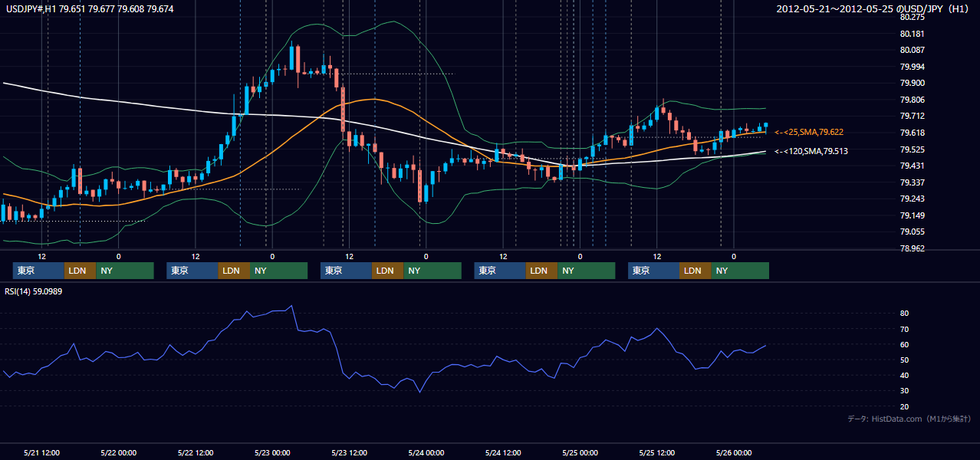Screen dimensions: 980x460
Task: Click the 5/22 00:00 time axis label
Action: [x=119, y=452]
